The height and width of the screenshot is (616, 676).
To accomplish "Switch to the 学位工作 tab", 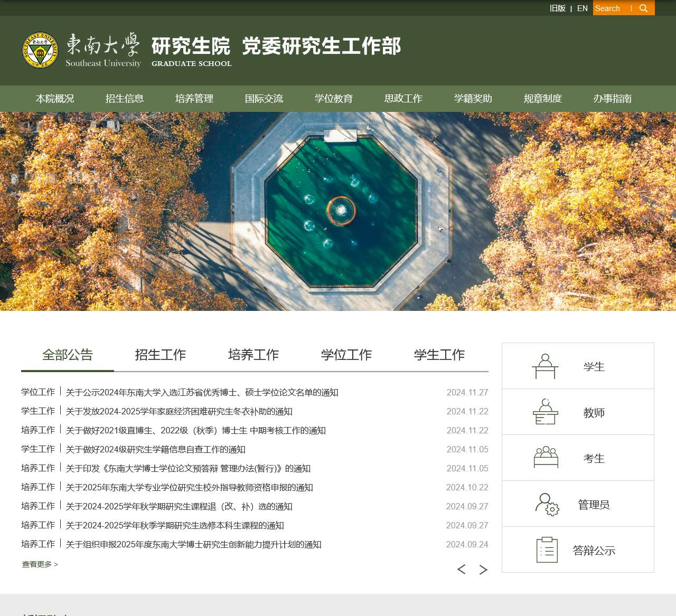I will coord(346,355).
